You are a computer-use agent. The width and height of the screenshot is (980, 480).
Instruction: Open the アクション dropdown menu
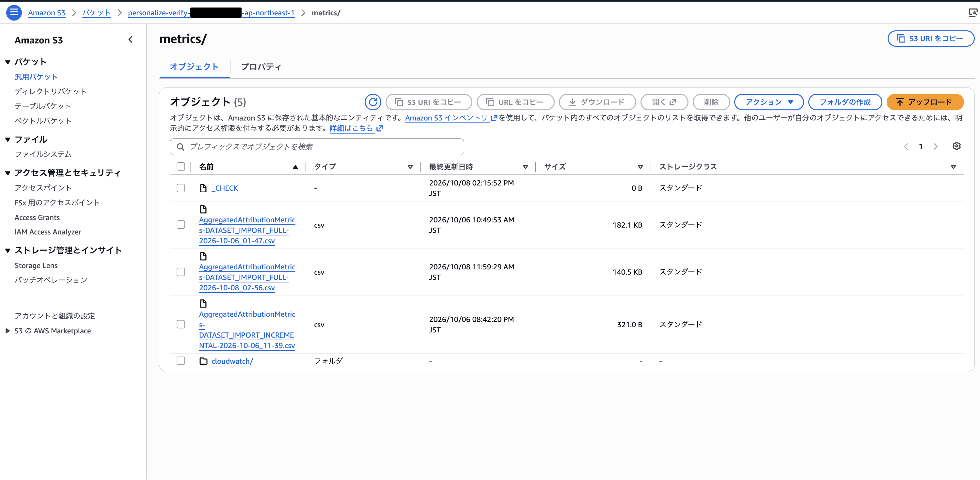[768, 102]
